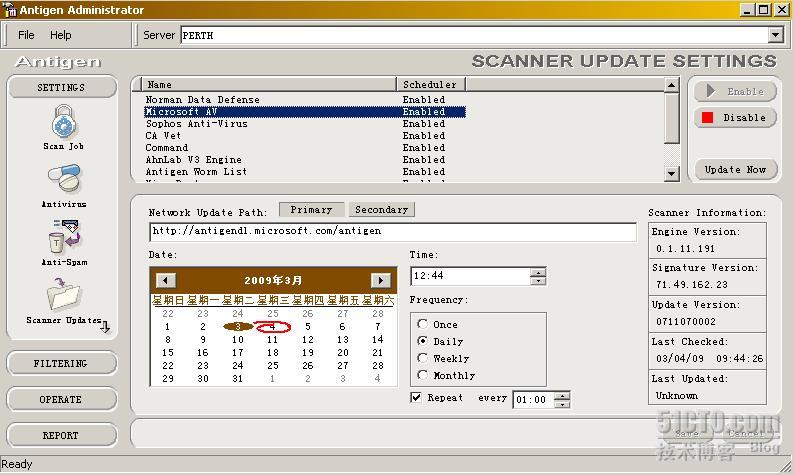Select March 10 in the calendar

click(x=237, y=340)
